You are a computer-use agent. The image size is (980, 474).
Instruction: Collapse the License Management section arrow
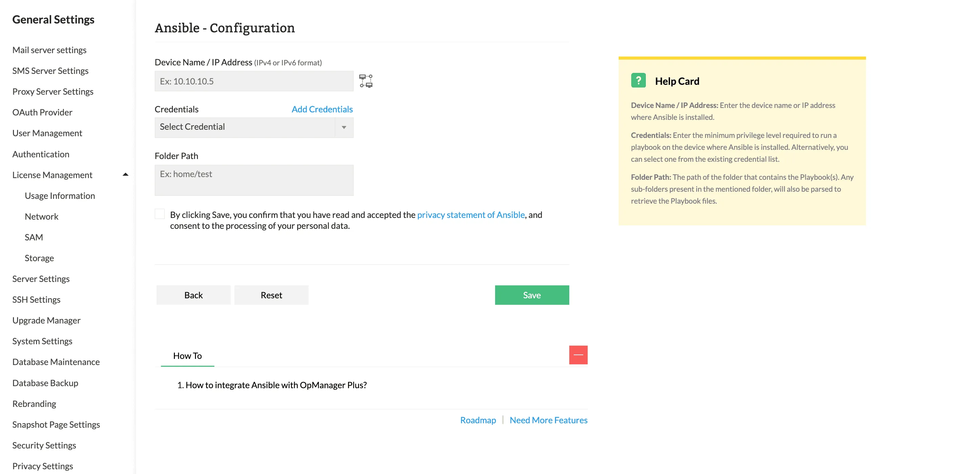pyautogui.click(x=125, y=175)
